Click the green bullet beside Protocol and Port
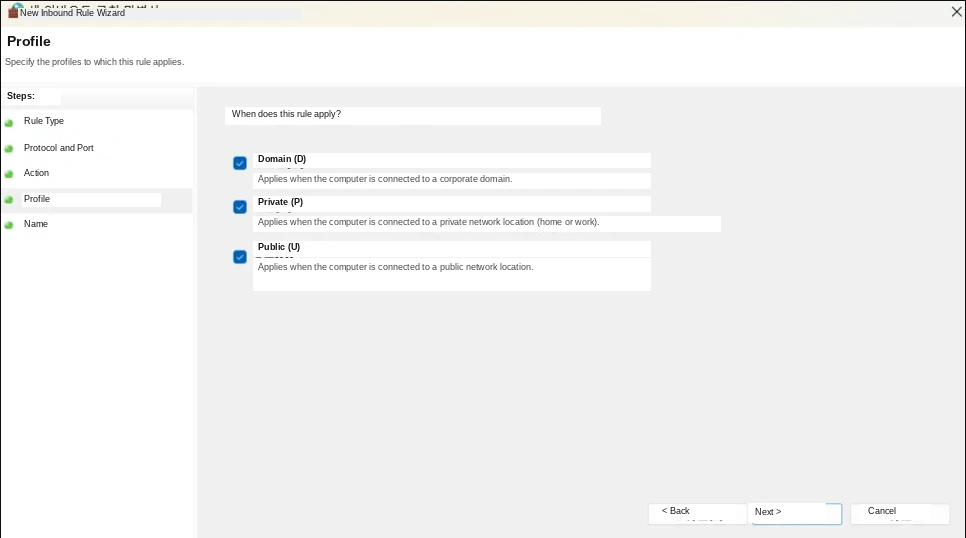 click(9, 149)
